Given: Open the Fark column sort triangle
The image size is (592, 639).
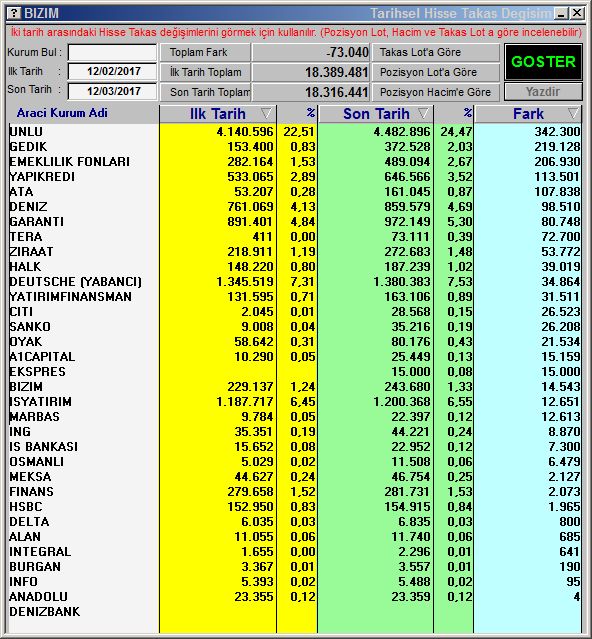Looking at the screenshot, I should coord(573,113).
